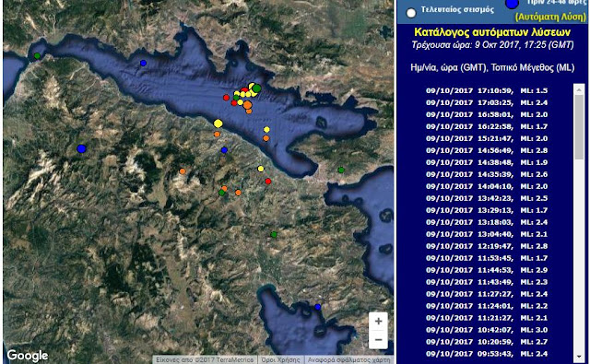Select the blue marker near the bottom bay
Image resolution: width=590 pixels, height=364 pixels.
click(x=317, y=307)
